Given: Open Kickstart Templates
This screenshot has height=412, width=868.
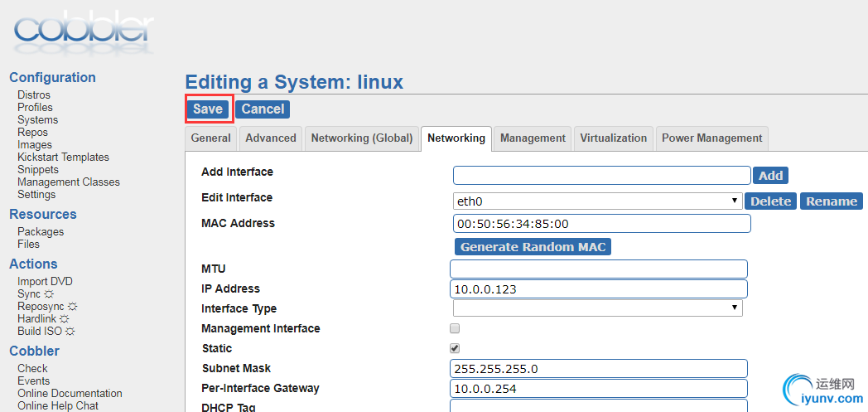Looking at the screenshot, I should [63, 158].
